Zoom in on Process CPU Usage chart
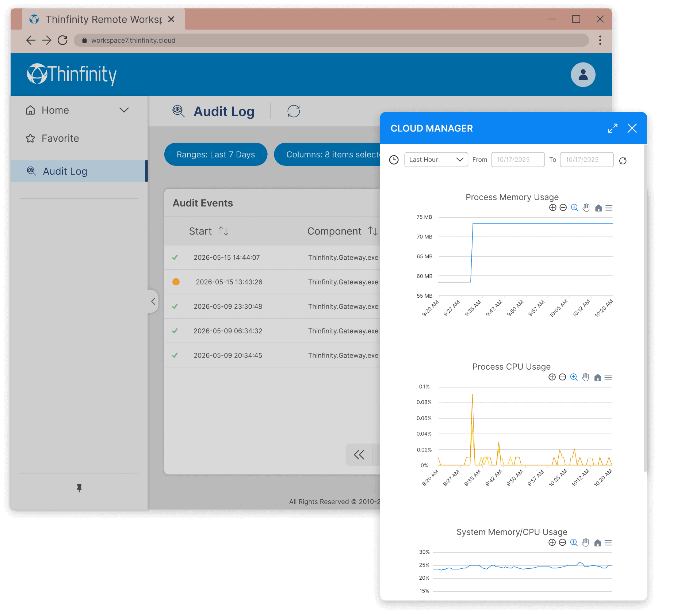The width and height of the screenshot is (700, 614). tap(552, 377)
